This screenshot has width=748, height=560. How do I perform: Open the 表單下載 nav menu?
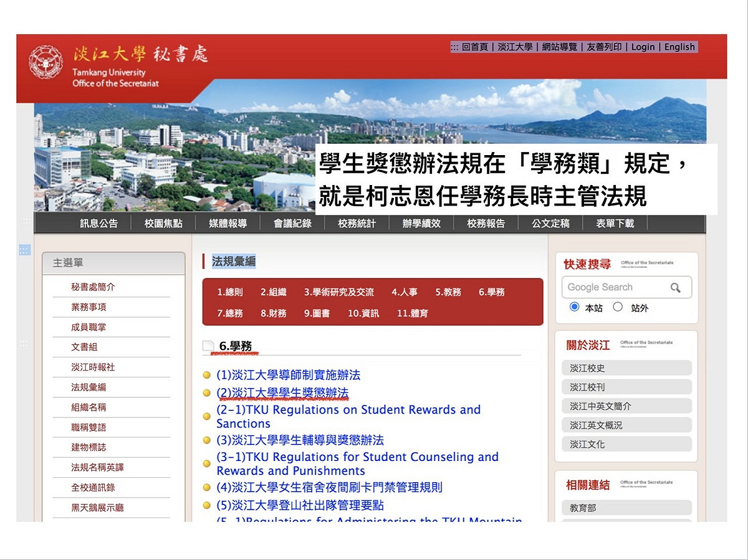[x=615, y=224]
